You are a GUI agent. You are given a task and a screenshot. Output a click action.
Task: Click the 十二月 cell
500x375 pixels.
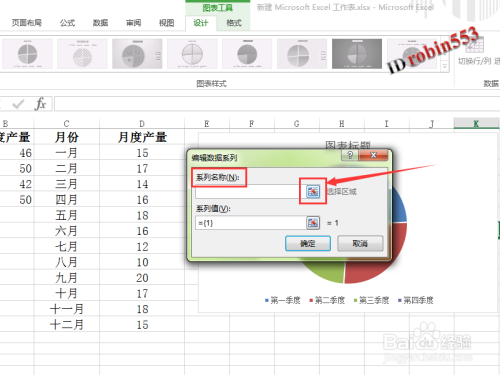tap(67, 325)
